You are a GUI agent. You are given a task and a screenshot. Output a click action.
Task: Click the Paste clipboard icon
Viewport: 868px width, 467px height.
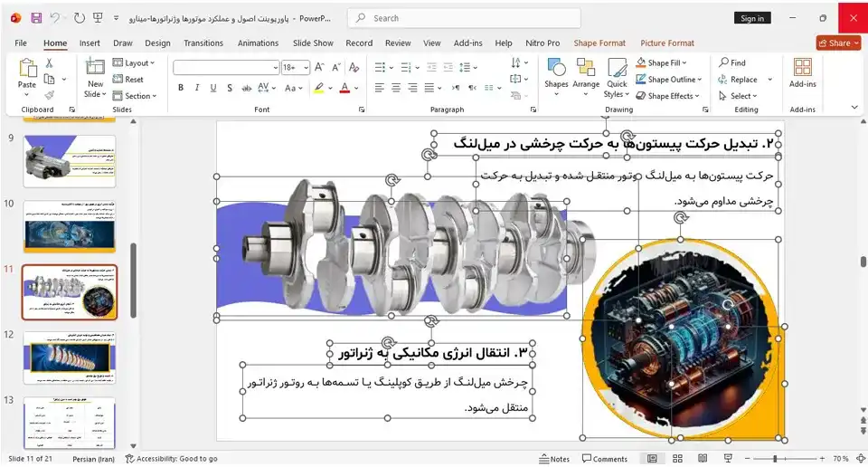pos(26,70)
